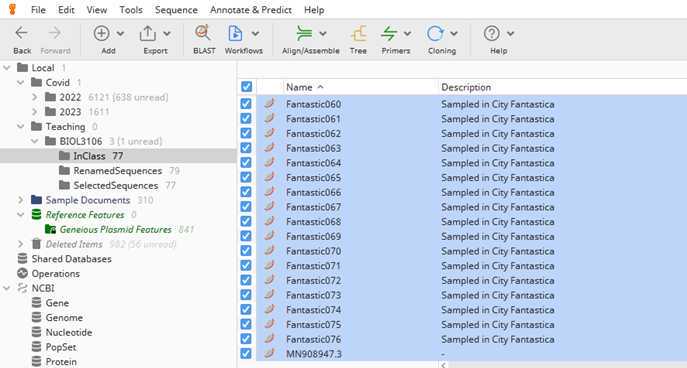687x368 pixels.
Task: Collapse the Teaching folder
Action: (x=21, y=127)
